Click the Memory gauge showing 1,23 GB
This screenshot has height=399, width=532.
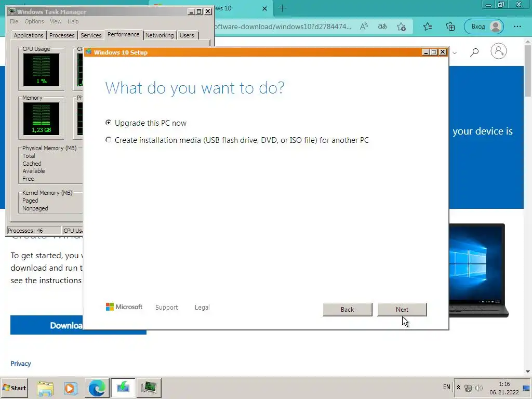point(42,118)
